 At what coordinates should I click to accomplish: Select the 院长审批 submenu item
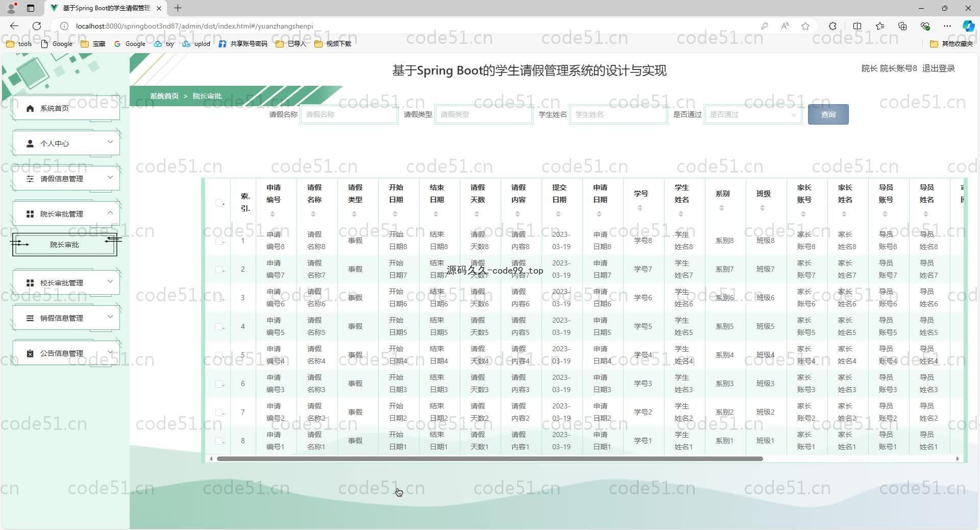(x=65, y=245)
